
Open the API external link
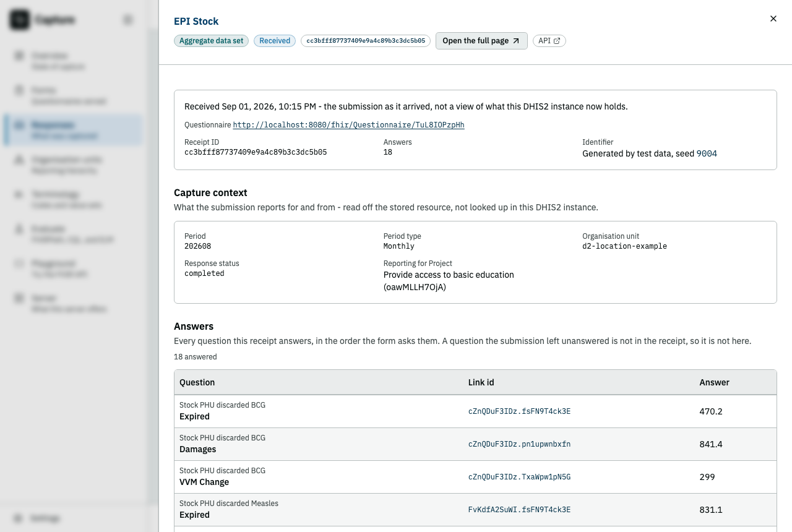coord(549,41)
